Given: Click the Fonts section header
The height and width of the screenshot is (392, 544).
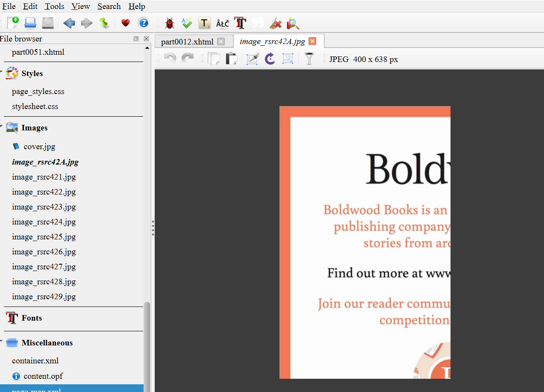Looking at the screenshot, I should click(x=32, y=318).
